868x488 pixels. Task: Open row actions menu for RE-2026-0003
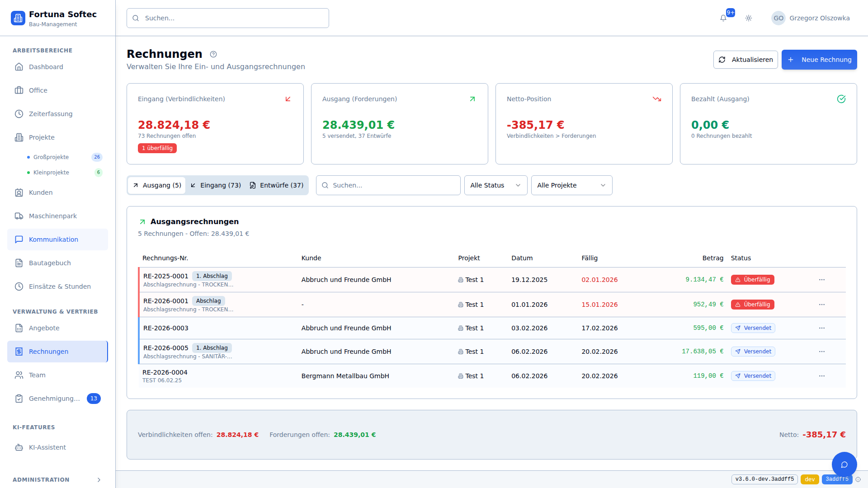pyautogui.click(x=821, y=328)
